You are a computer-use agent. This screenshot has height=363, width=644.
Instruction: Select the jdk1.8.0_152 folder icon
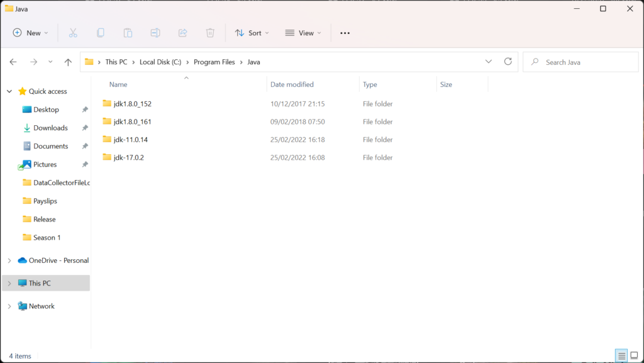point(107,103)
